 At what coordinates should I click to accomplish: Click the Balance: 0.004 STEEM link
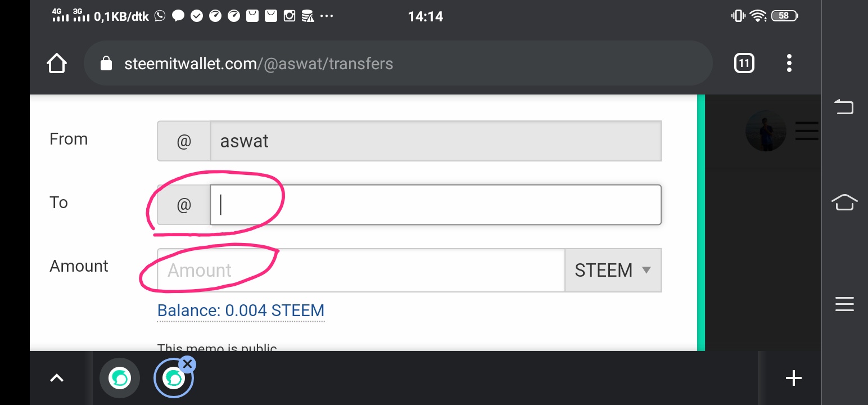click(x=241, y=310)
